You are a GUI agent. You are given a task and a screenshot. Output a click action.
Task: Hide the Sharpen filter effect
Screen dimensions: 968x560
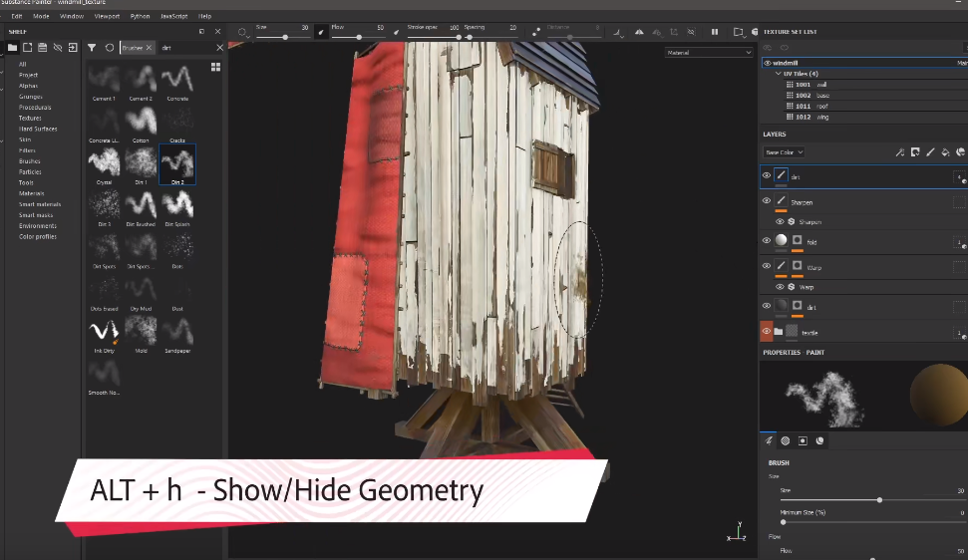coord(780,221)
